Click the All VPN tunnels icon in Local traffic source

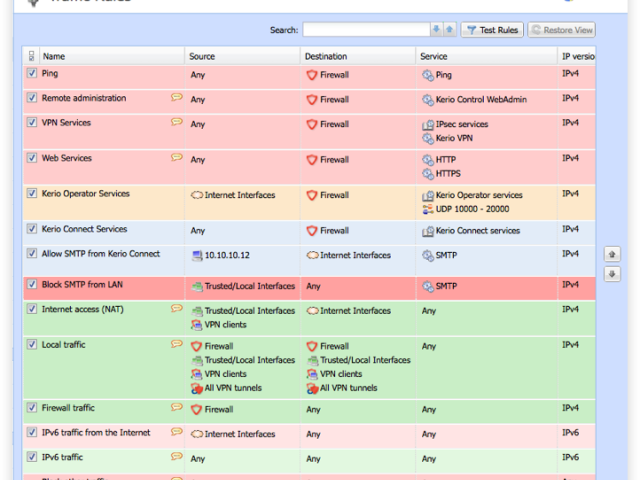click(x=196, y=388)
